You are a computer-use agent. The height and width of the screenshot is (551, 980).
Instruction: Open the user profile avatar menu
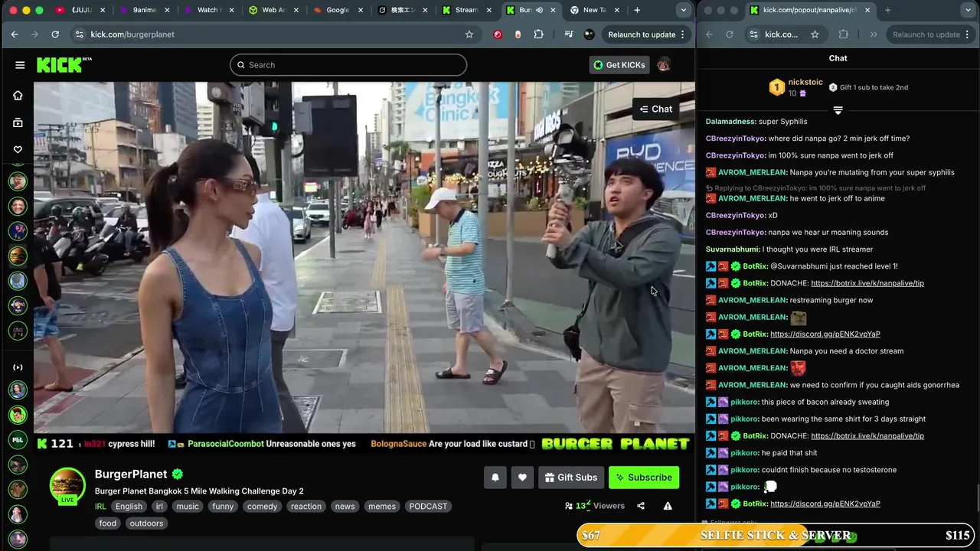pos(664,65)
